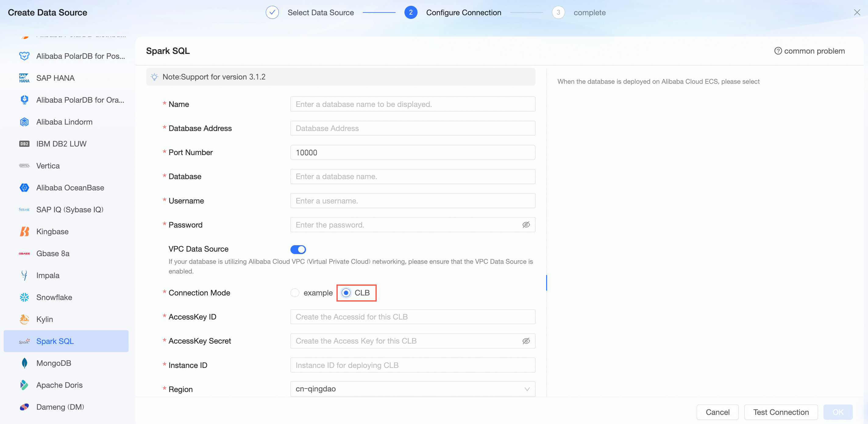This screenshot has width=868, height=424.
Task: Click the Snowflake database icon
Action: (x=24, y=297)
